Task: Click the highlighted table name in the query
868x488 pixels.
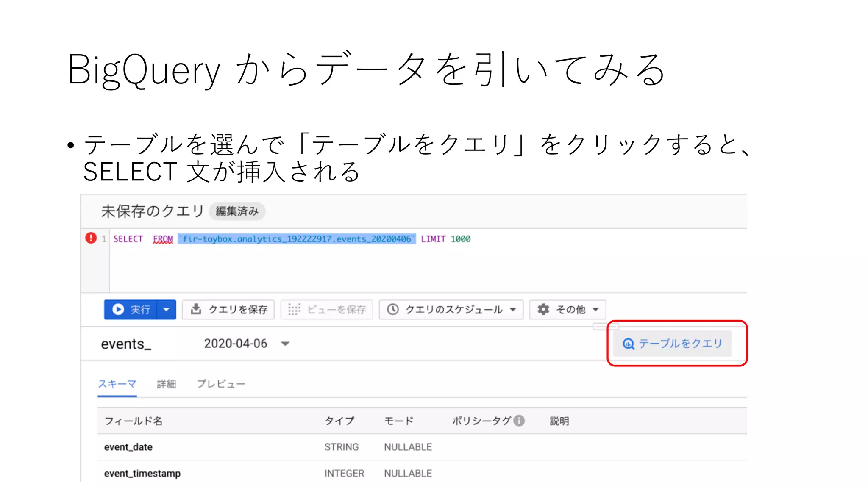Action: tap(297, 239)
